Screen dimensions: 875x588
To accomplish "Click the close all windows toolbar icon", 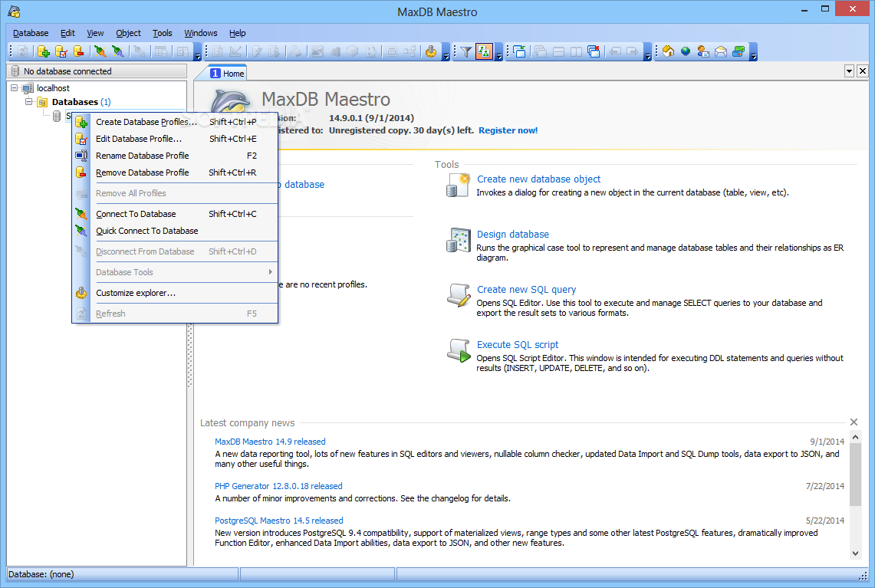I will (594, 52).
